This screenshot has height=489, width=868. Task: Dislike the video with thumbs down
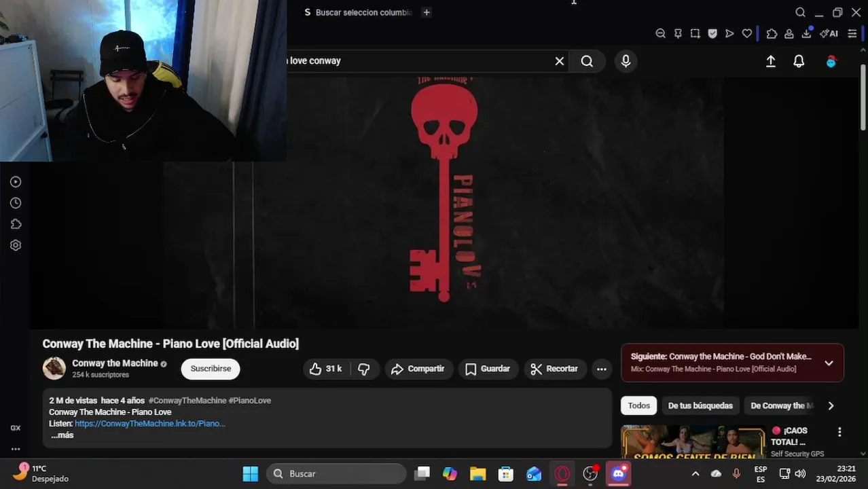pyautogui.click(x=364, y=369)
